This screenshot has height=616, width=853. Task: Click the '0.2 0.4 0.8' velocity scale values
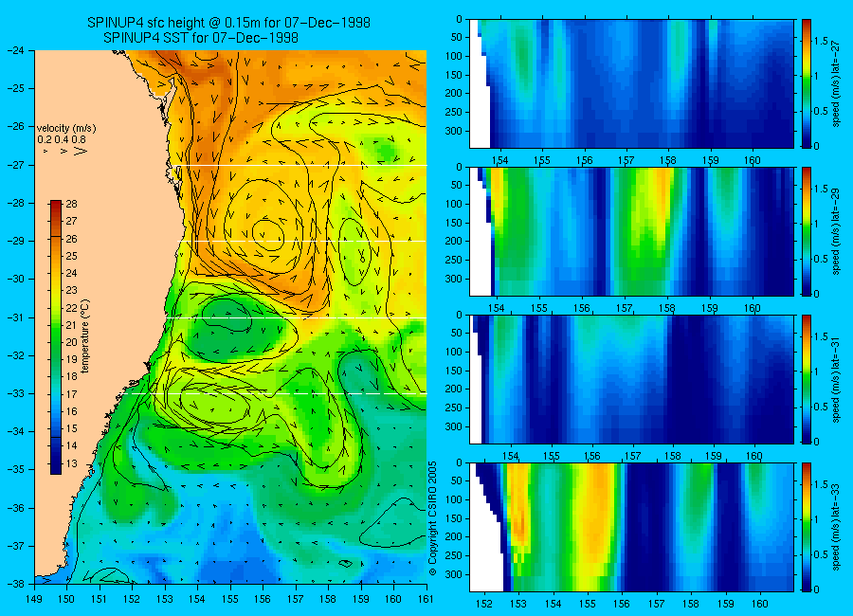tap(62, 139)
